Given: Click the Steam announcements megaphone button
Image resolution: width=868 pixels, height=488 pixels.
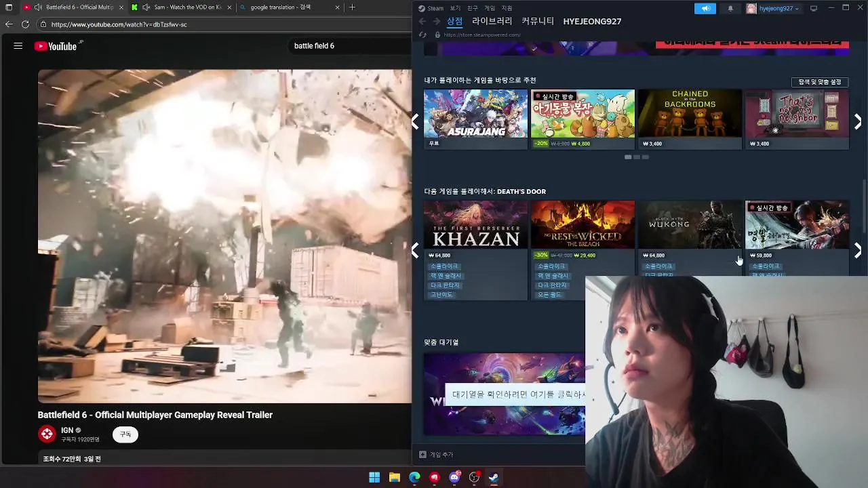Looking at the screenshot, I should click(705, 8).
